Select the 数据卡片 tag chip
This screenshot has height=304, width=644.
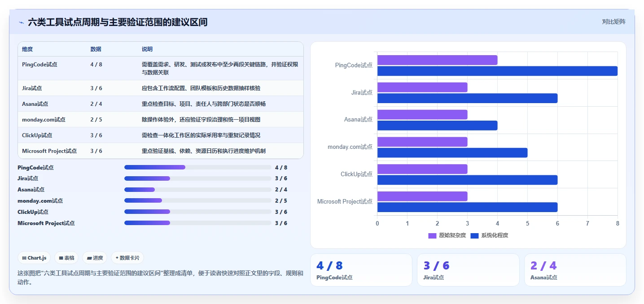tap(127, 258)
